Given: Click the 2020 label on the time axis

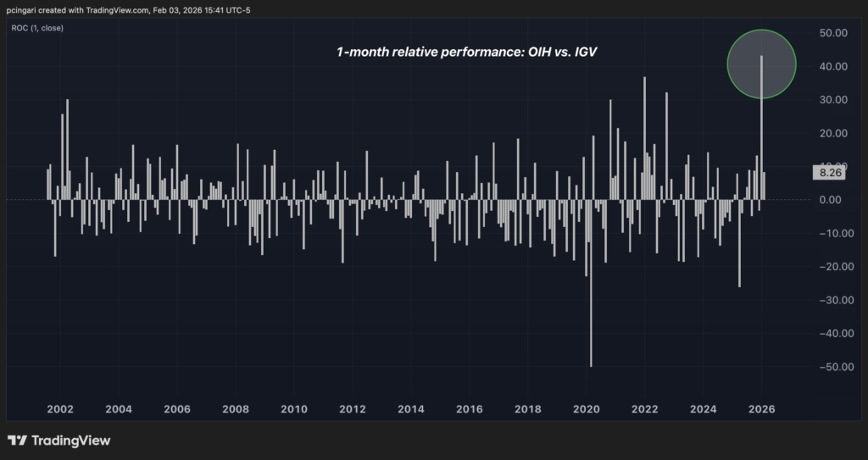Looking at the screenshot, I should 587,409.
